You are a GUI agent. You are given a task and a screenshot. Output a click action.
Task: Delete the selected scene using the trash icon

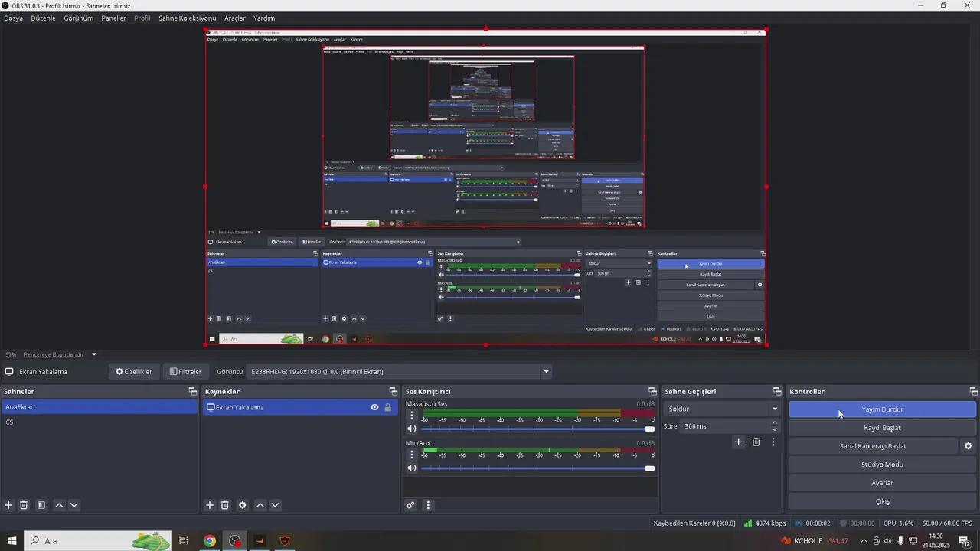pyautogui.click(x=24, y=505)
